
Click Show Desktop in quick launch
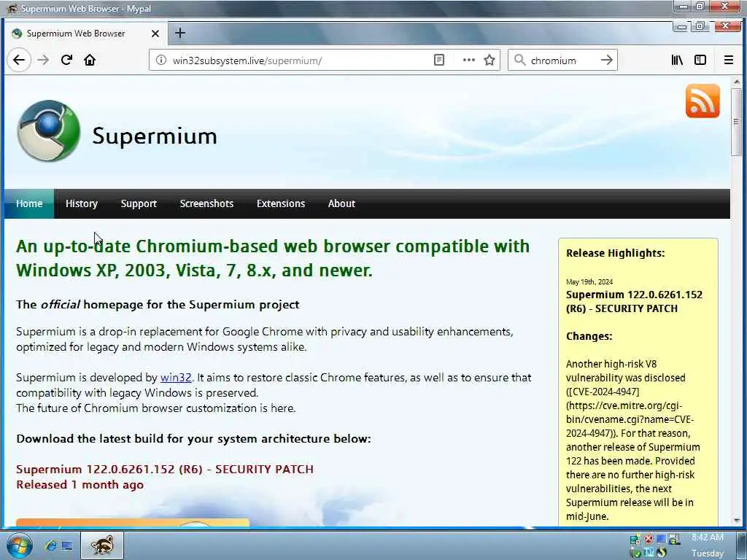click(67, 545)
